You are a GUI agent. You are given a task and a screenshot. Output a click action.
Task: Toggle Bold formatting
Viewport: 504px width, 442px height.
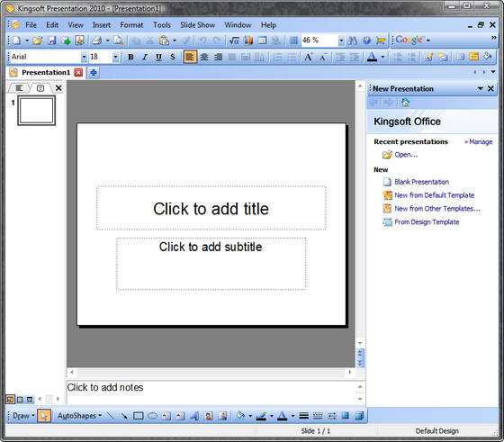point(130,58)
